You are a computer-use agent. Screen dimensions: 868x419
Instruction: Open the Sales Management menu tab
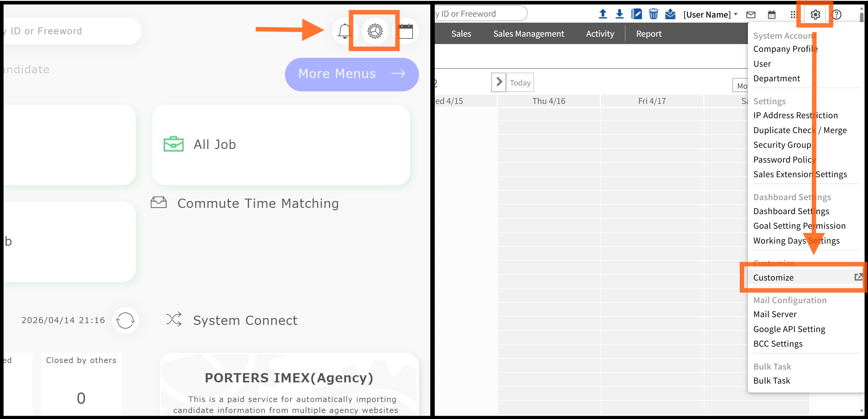point(528,34)
